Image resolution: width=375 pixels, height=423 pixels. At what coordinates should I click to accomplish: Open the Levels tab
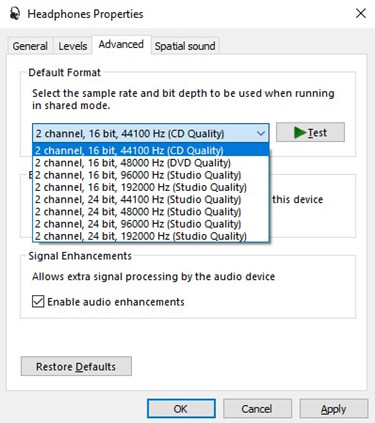[72, 46]
